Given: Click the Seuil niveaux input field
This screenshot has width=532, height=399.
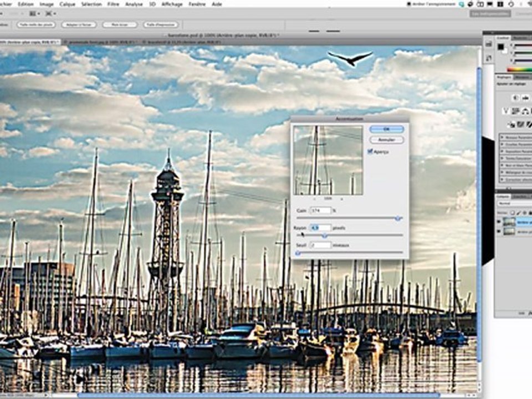Looking at the screenshot, I should [321, 245].
